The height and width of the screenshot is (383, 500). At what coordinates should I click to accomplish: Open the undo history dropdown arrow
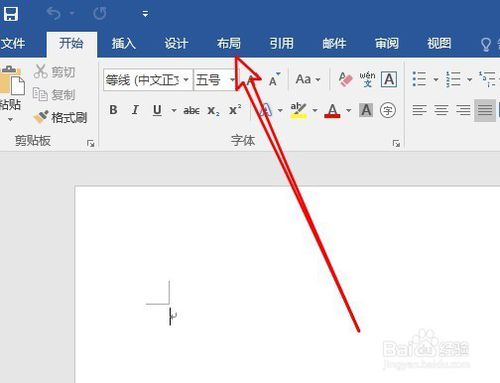pyautogui.click(x=72, y=14)
